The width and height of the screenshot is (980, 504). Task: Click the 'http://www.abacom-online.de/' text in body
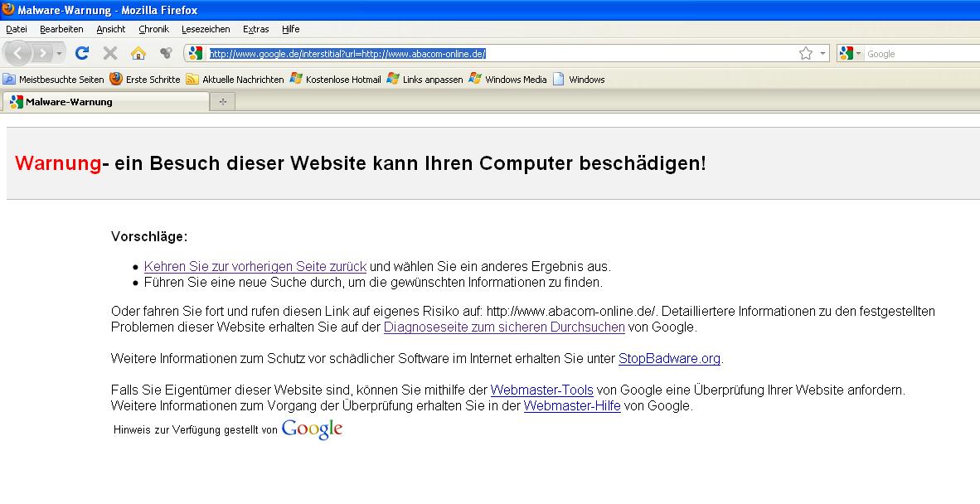570,312
